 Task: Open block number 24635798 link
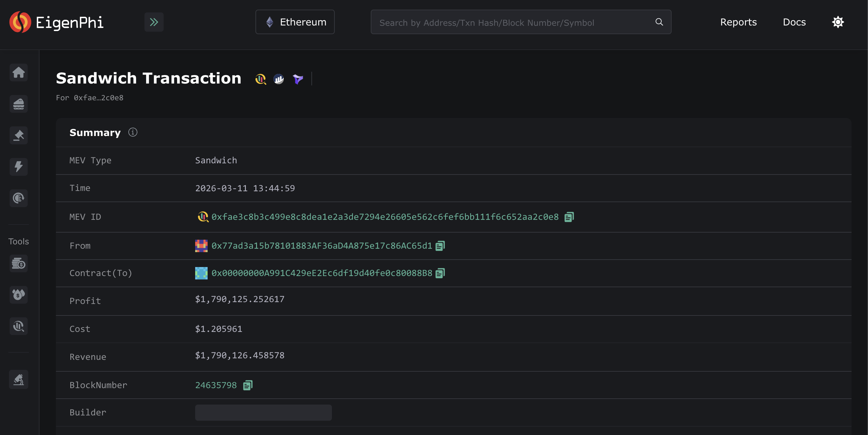(216, 385)
